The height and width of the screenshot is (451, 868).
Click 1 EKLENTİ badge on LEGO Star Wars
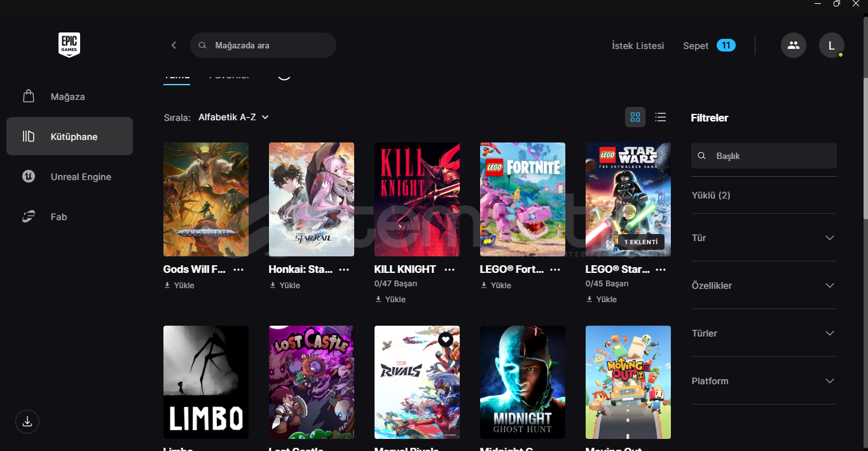point(641,242)
